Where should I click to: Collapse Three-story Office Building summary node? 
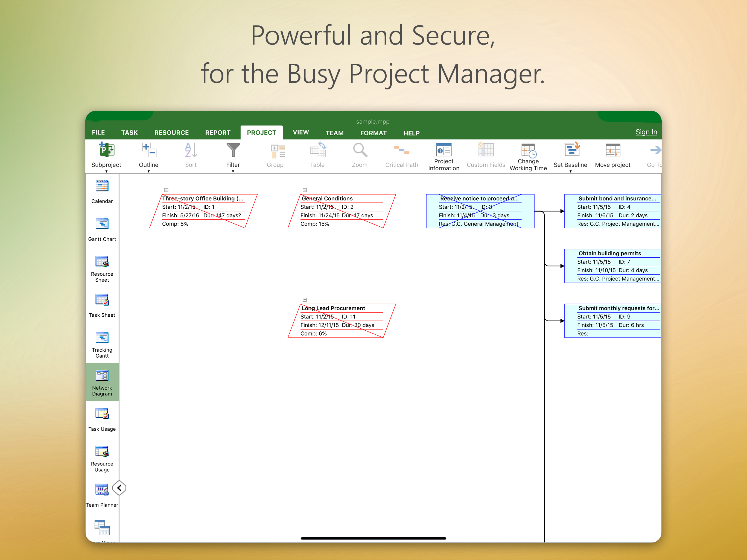pyautogui.click(x=166, y=190)
